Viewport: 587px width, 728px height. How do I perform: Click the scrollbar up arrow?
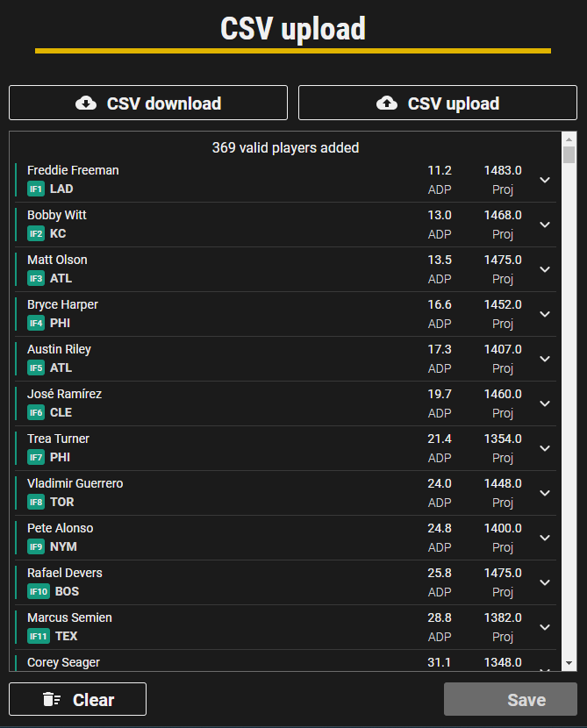point(569,139)
